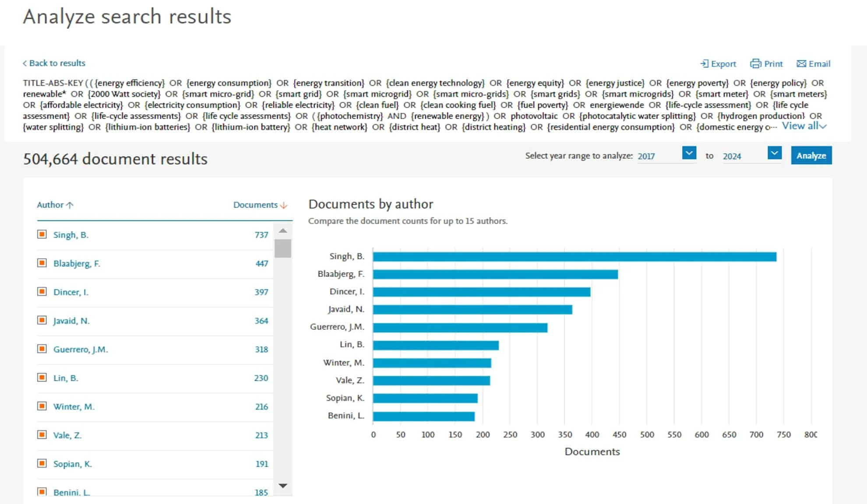Click the Back to results link

57,63
